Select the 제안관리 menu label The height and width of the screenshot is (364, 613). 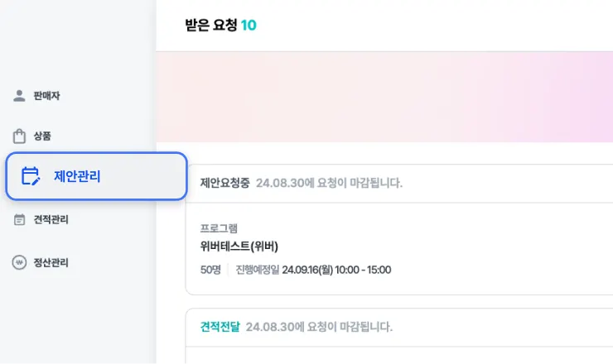click(x=77, y=175)
